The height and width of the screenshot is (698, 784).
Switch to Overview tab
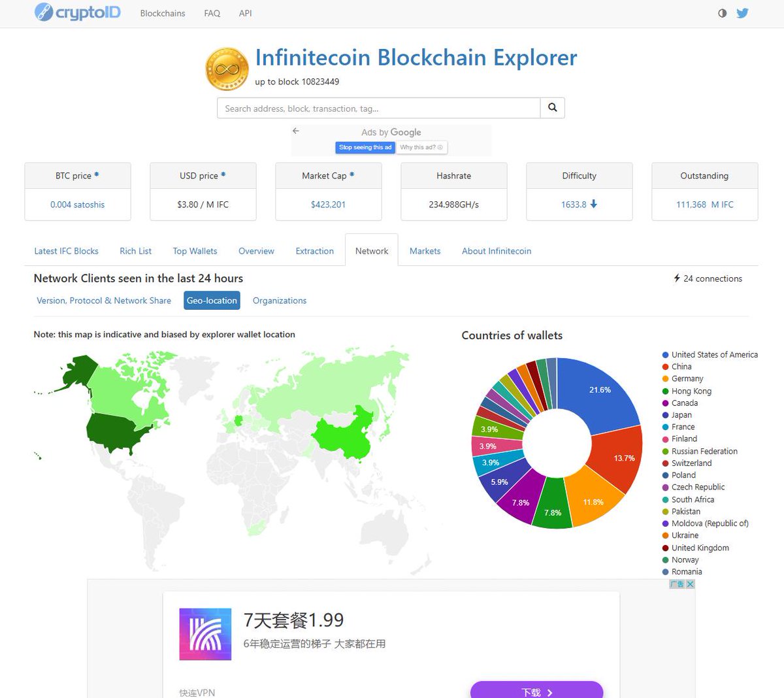pos(256,251)
